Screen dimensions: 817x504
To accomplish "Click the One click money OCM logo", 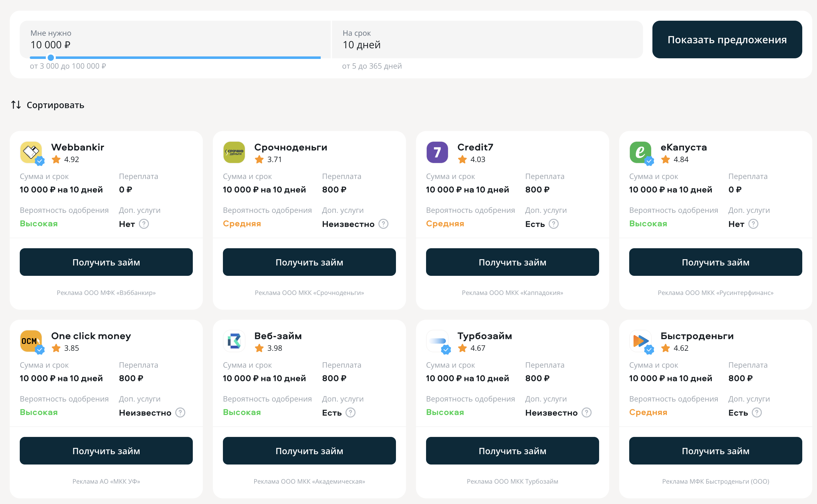I will [31, 341].
